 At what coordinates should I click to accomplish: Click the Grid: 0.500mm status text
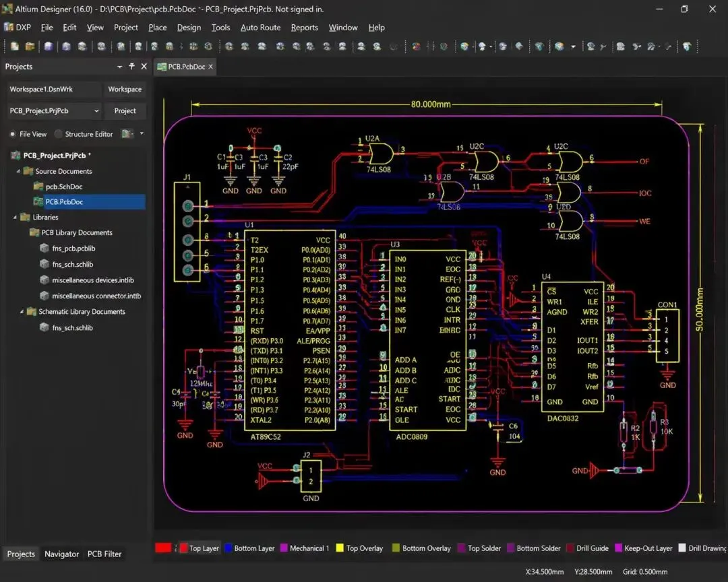pos(645,572)
